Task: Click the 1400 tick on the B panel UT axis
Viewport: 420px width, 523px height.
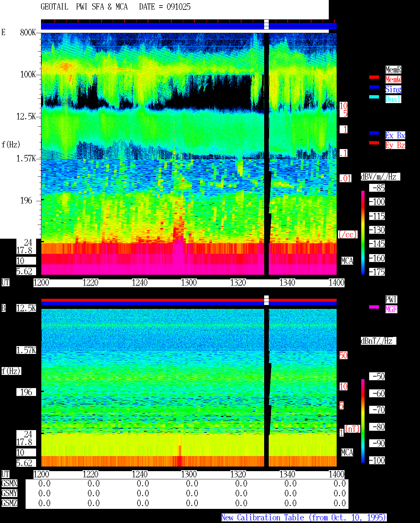Action: pos(337,474)
